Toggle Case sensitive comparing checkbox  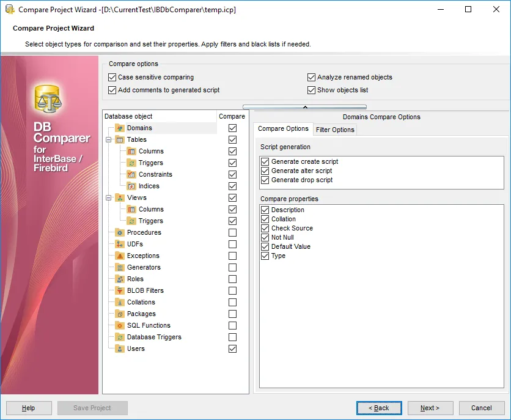(x=112, y=77)
